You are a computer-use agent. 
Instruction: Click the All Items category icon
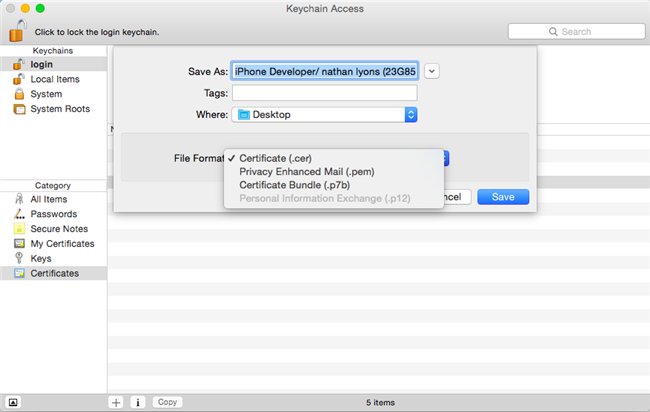click(x=19, y=199)
